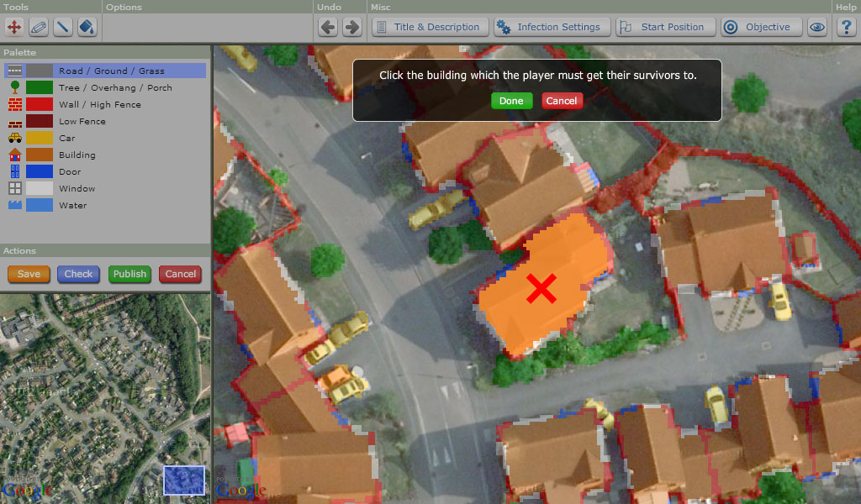Select Door palette entry

(105, 171)
